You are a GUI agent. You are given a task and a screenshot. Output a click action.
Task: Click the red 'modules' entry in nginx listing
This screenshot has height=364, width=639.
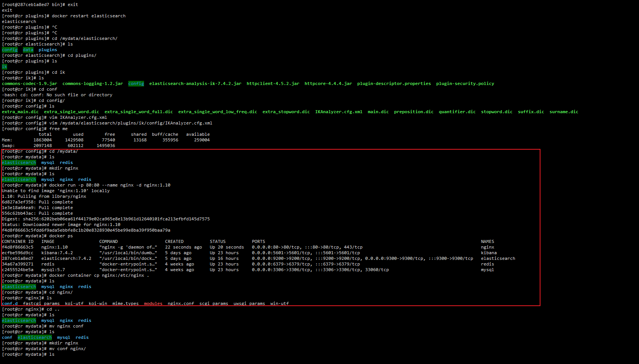coord(153,303)
